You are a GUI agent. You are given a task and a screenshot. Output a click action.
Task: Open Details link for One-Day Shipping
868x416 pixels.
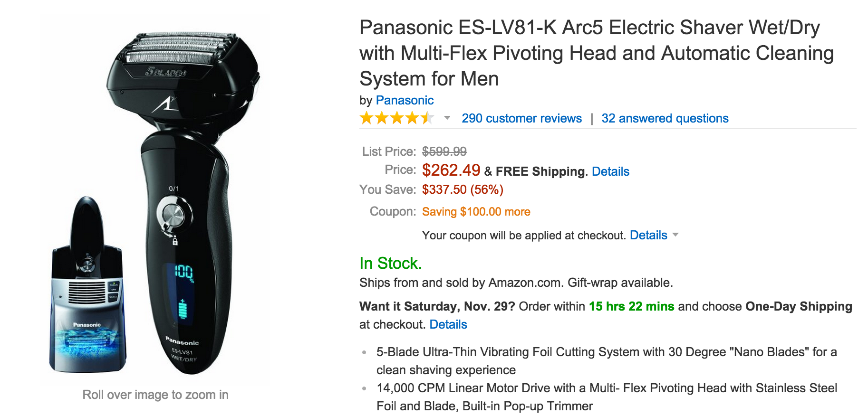[448, 324]
